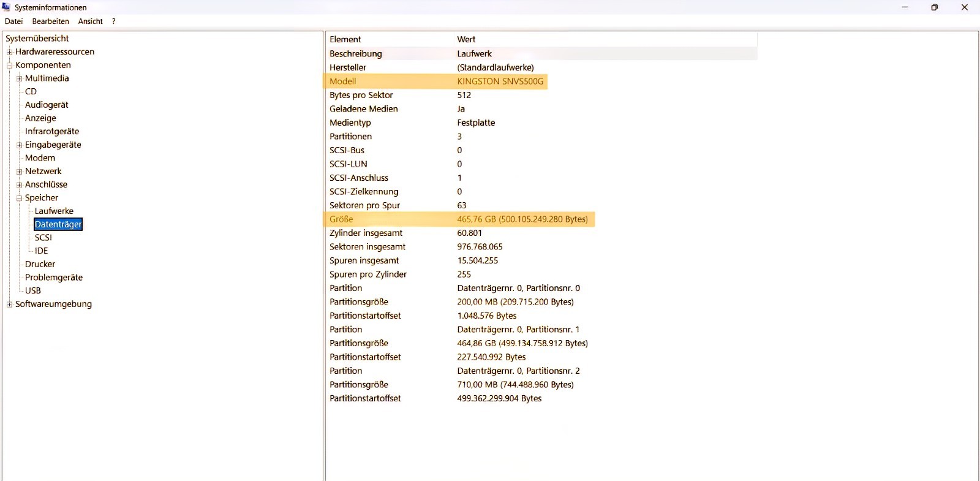Click the 465,76 GB Größe value

(x=522, y=219)
